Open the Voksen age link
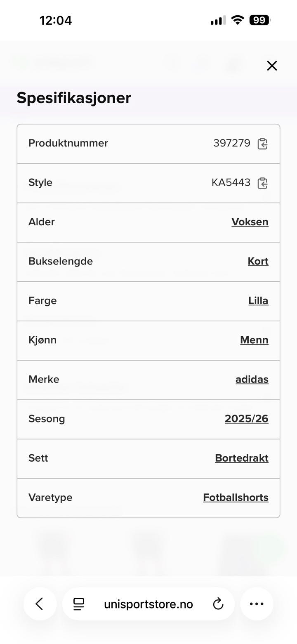The height and width of the screenshot is (644, 297). point(250,222)
